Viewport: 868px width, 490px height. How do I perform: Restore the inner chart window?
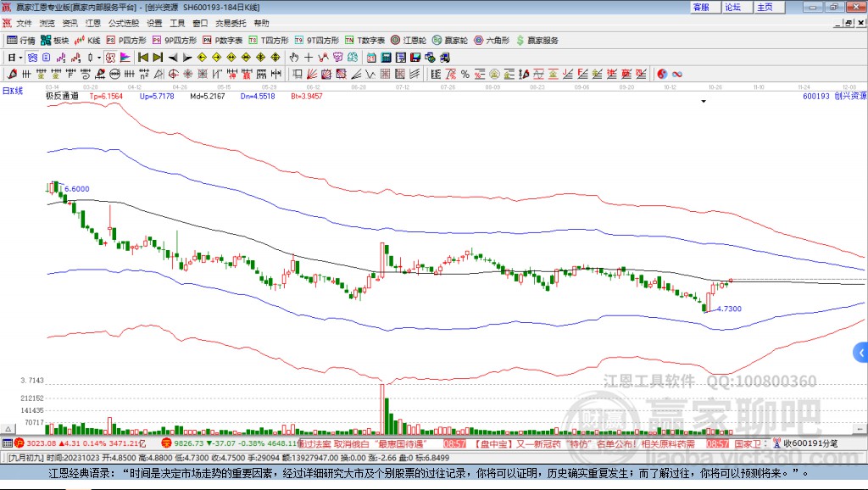click(x=849, y=23)
